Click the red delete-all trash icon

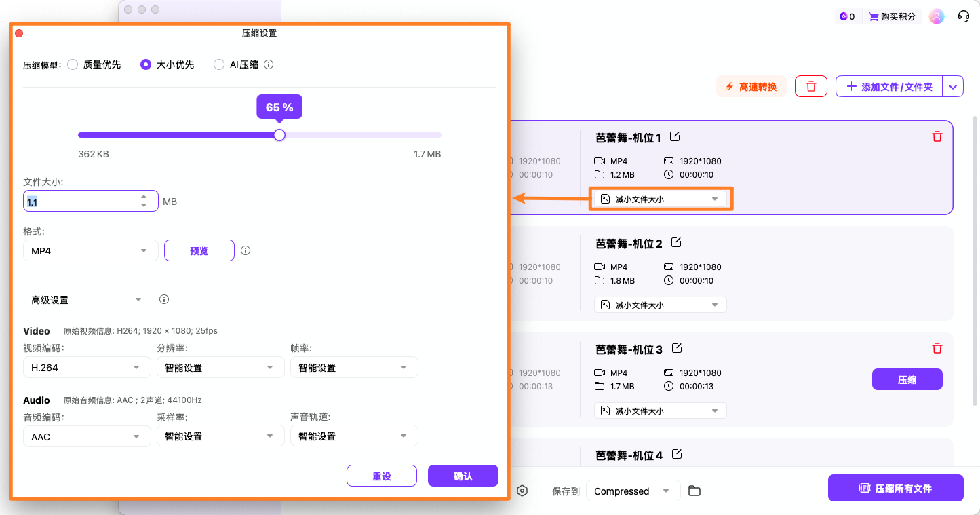[x=811, y=86]
